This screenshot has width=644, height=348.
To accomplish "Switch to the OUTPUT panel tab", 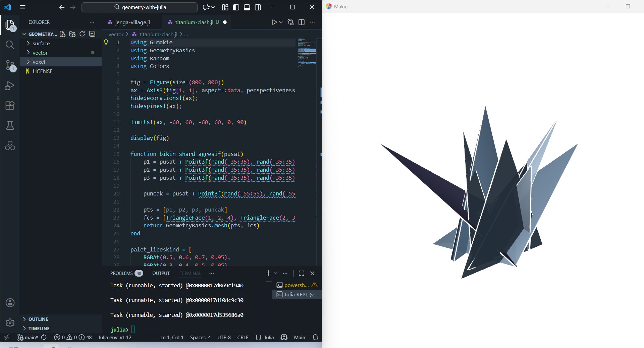I will click(161, 273).
